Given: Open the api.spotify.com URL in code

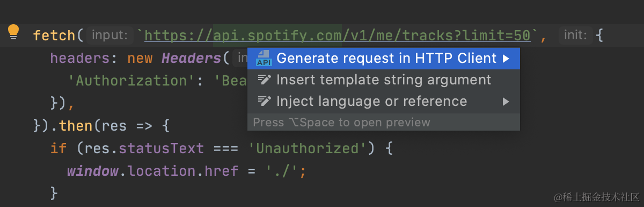Looking at the screenshot, I should coord(338,36).
